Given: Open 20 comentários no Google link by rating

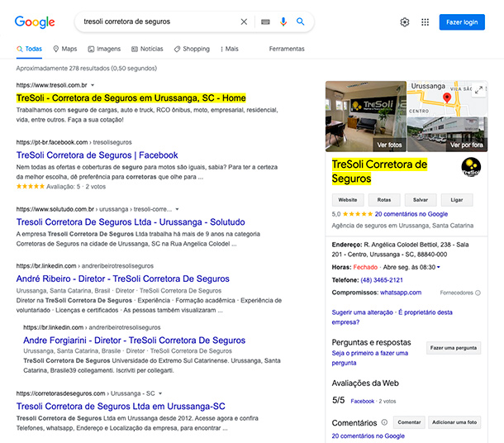Looking at the screenshot, I should (x=411, y=214).
